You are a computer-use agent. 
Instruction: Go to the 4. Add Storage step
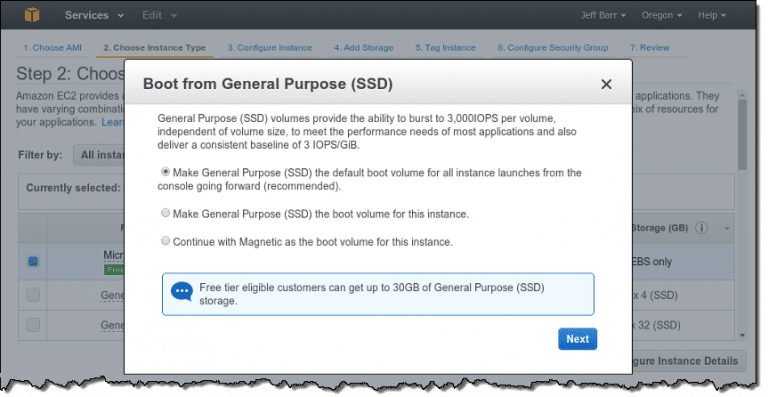point(364,48)
